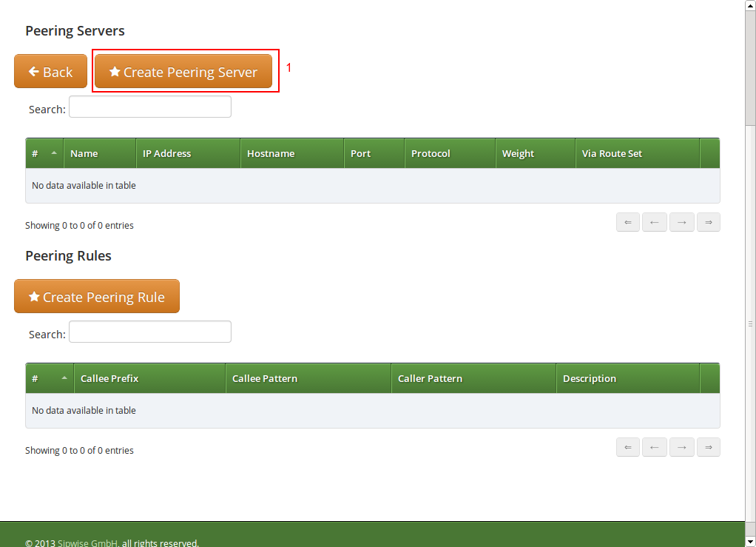Go to first page of Peering Rules
The width and height of the screenshot is (756, 547).
tap(628, 447)
